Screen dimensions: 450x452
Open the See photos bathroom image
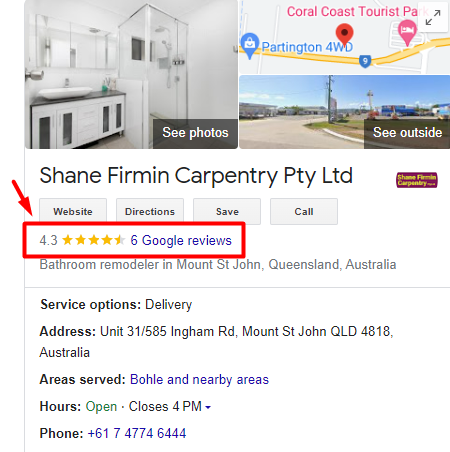131,74
